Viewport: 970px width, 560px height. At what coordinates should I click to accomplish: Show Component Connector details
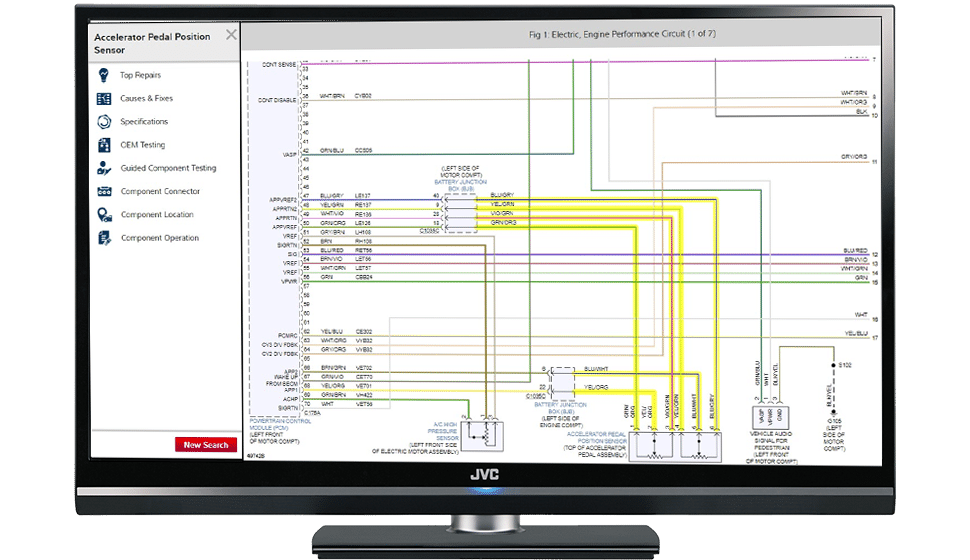[160, 191]
